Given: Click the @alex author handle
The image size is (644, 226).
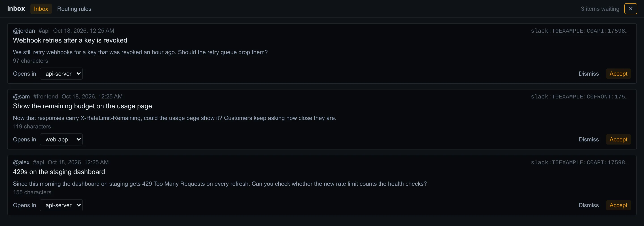Looking at the screenshot, I should [21, 162].
